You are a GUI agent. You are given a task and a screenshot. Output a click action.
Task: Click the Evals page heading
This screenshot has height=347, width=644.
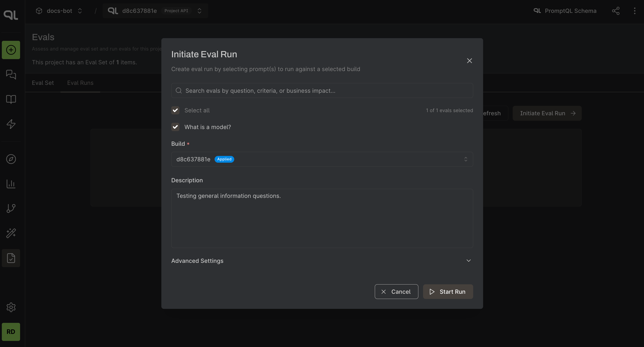[x=43, y=37]
